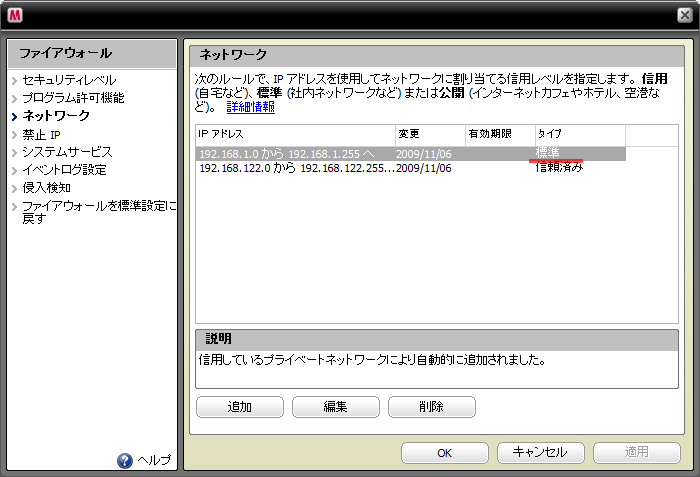The width and height of the screenshot is (700, 477).
Task: Click the タイプ column header
Action: 579,134
